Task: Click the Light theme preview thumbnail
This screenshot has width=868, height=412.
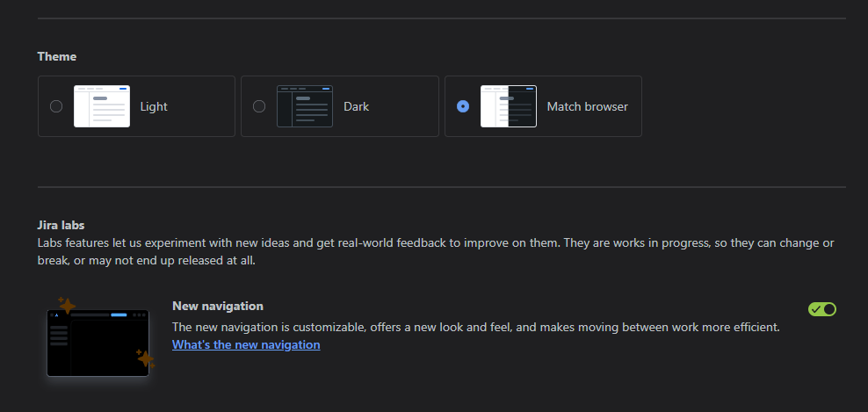Action: (102, 106)
